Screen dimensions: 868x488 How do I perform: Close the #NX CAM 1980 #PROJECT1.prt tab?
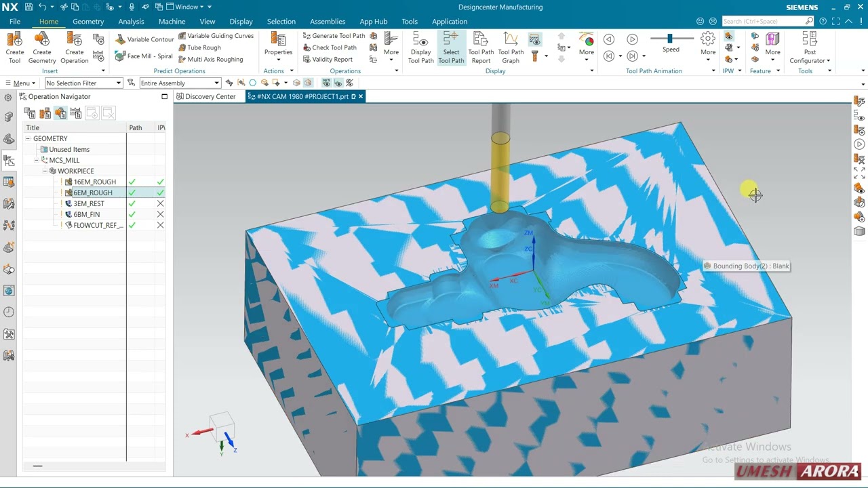(x=361, y=96)
